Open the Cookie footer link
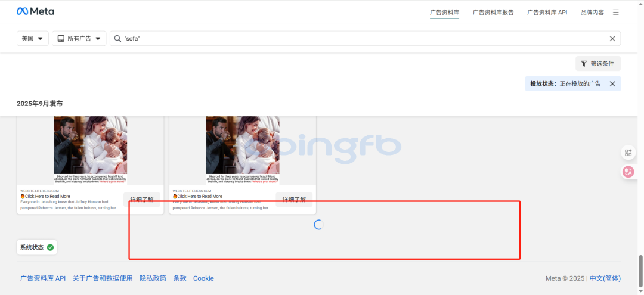This screenshot has height=295, width=644. tap(203, 278)
